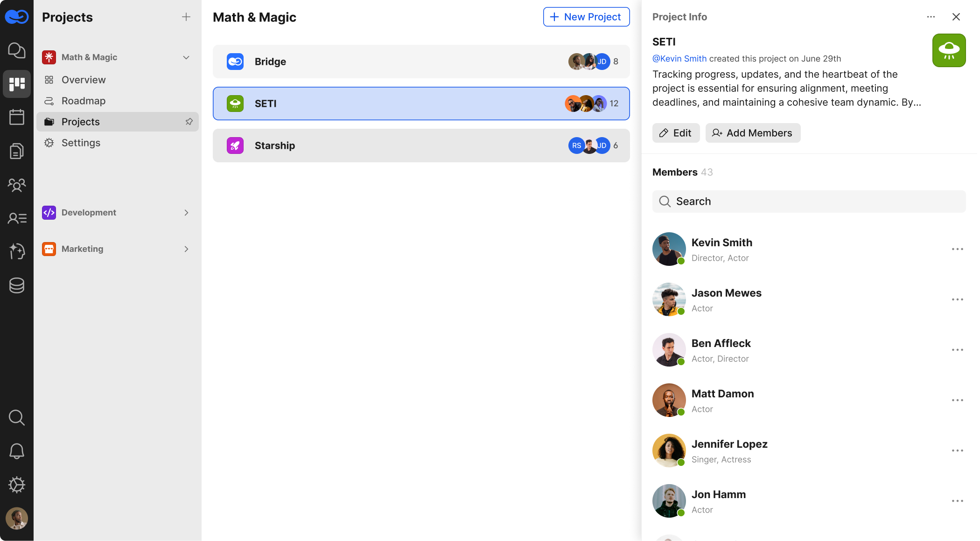Open the chat messages icon in sidebar
Viewport: 980px width, 541px height.
[x=17, y=50]
